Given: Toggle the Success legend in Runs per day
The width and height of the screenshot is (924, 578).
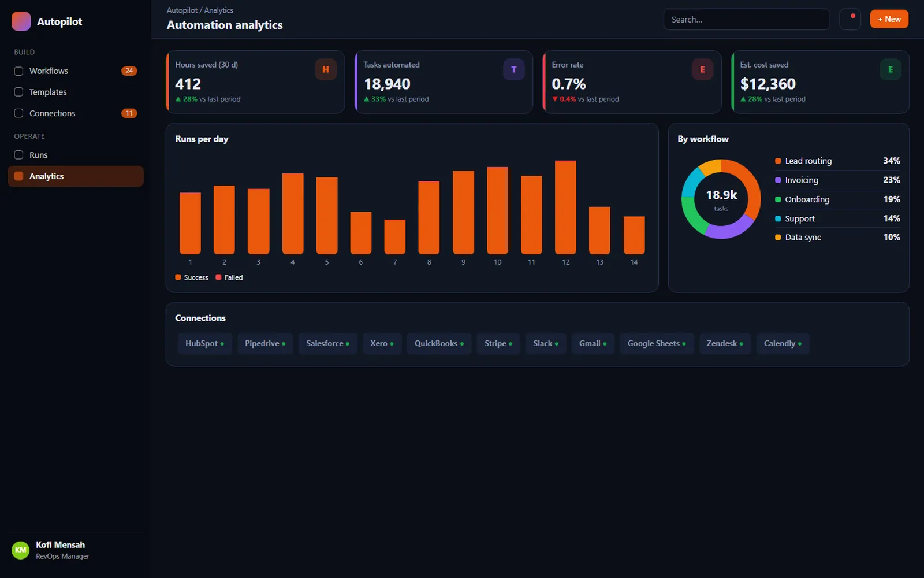Looking at the screenshot, I should [192, 277].
